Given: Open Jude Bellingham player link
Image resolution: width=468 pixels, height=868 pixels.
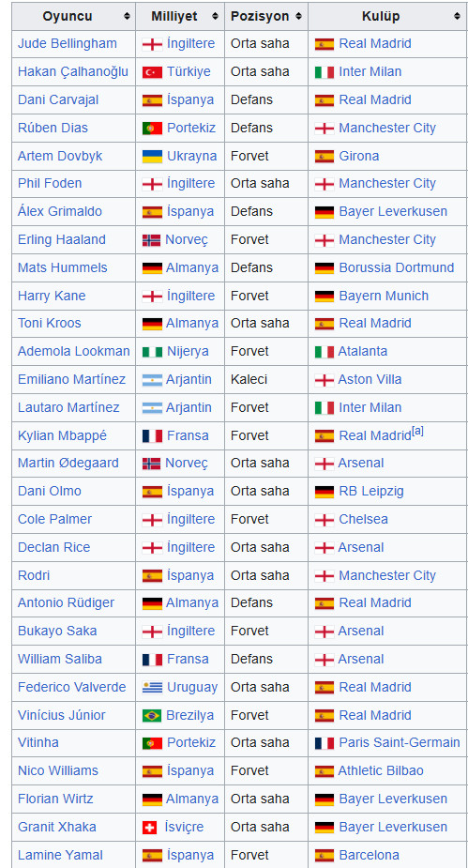Looking at the screenshot, I should pos(68,44).
